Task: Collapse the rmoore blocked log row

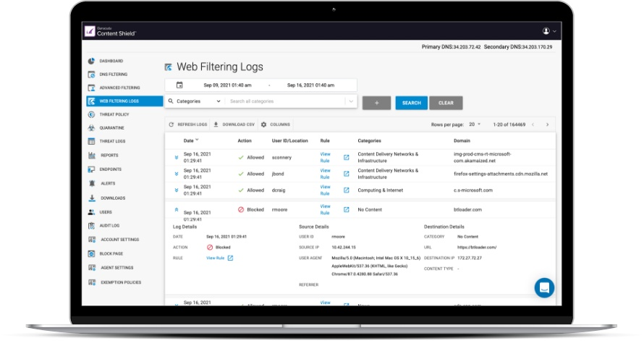Action: pos(177,209)
